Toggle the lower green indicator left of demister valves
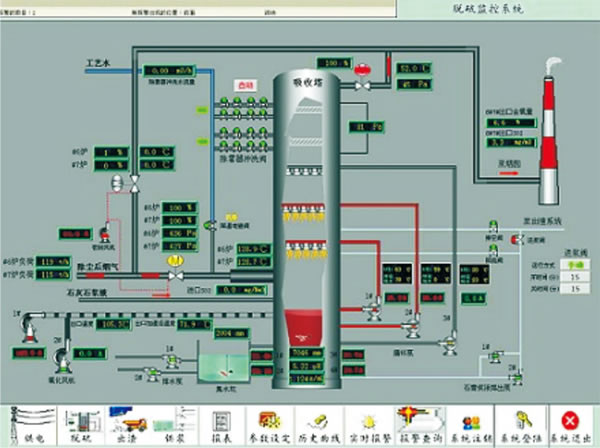 (x=202, y=142)
